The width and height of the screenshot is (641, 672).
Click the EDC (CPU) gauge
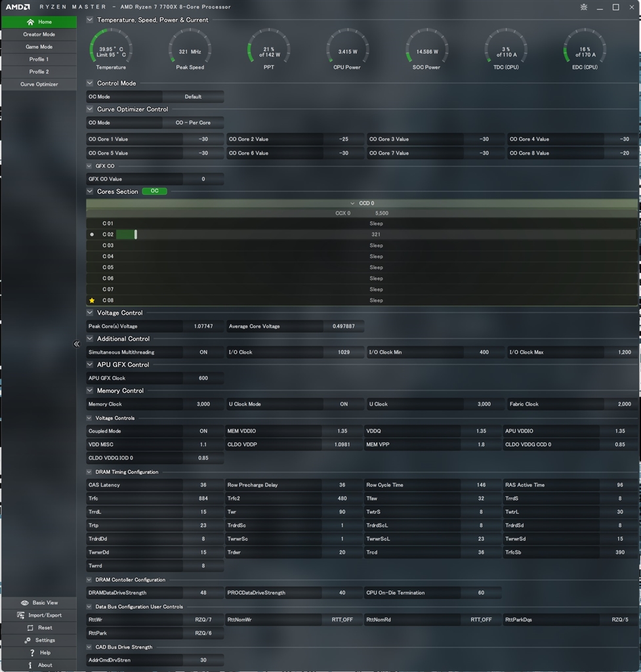(x=585, y=49)
